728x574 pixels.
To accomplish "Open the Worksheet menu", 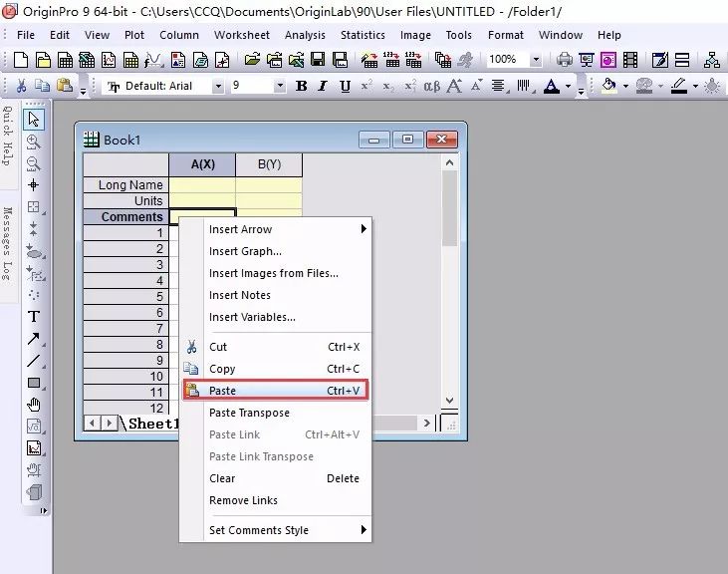I will coord(241,35).
